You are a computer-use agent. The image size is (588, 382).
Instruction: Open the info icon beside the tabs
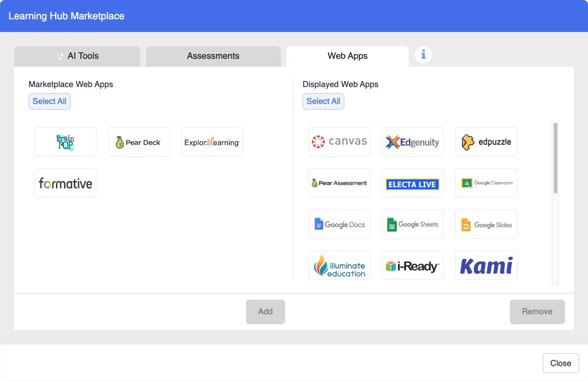click(423, 55)
